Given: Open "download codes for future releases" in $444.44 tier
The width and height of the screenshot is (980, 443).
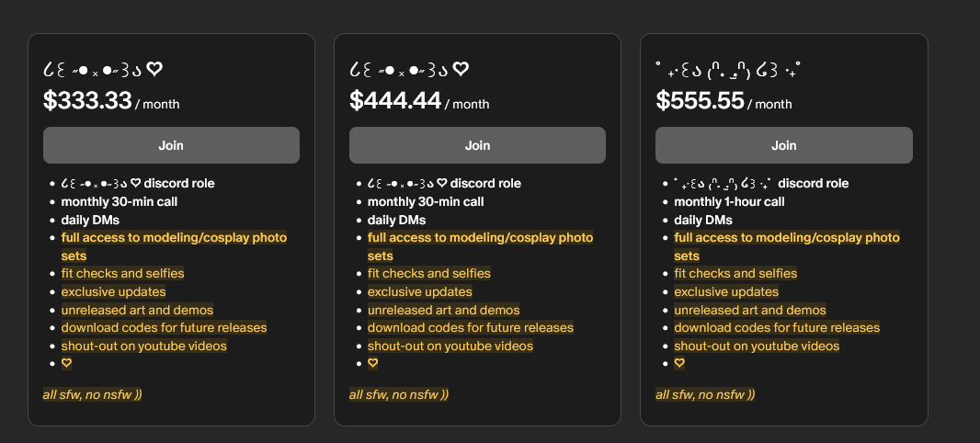Looking at the screenshot, I should point(470,328).
